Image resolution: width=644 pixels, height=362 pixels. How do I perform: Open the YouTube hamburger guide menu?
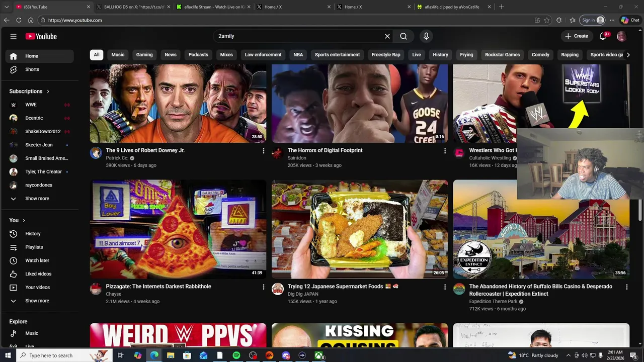point(14,36)
